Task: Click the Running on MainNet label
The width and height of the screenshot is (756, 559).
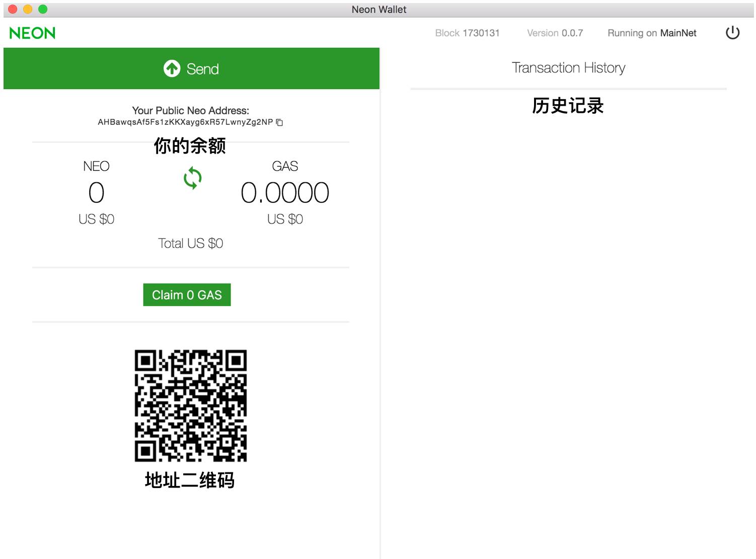Action: pos(652,33)
